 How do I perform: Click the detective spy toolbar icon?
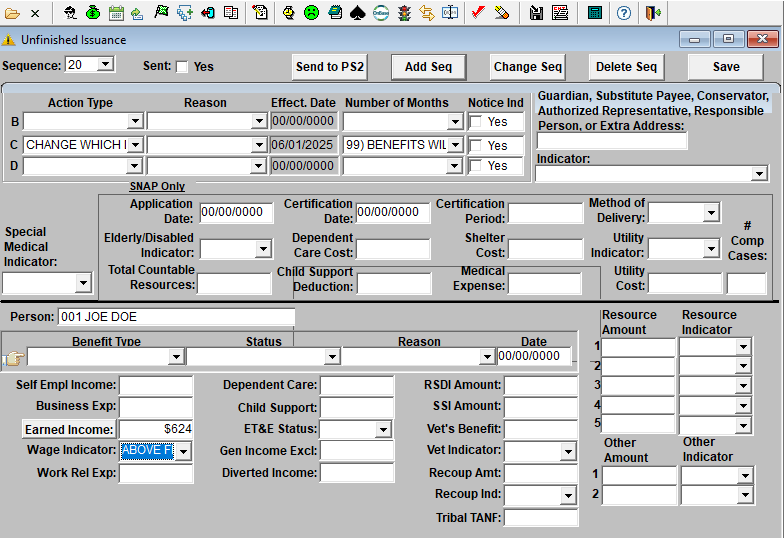click(x=70, y=12)
